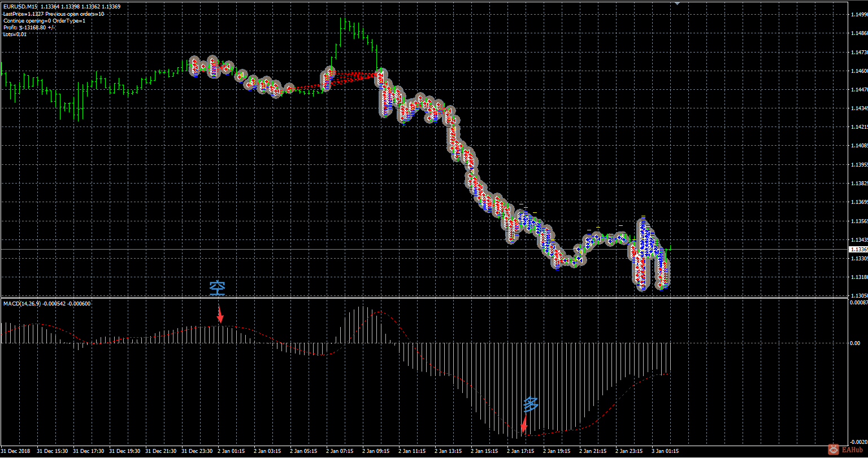This screenshot has height=458, width=868.
Task: Select the open price 1.13364 in chart header
Action: click(x=50, y=7)
